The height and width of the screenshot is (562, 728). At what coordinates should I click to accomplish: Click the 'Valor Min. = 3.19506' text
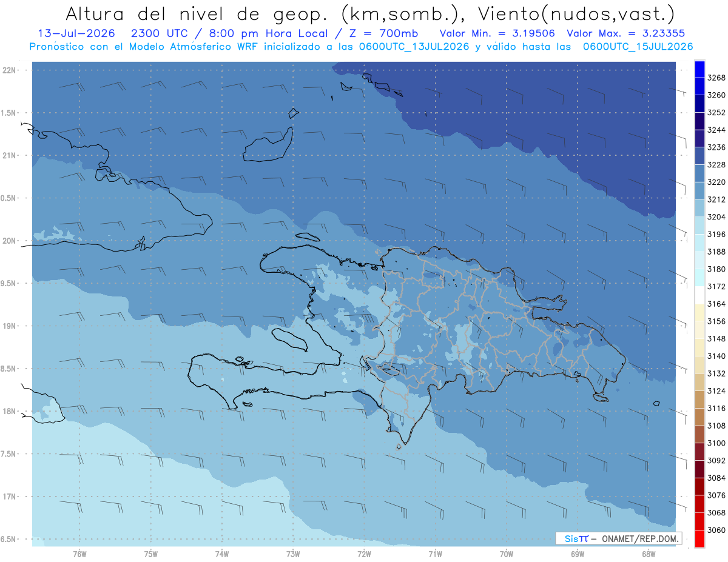(x=498, y=33)
